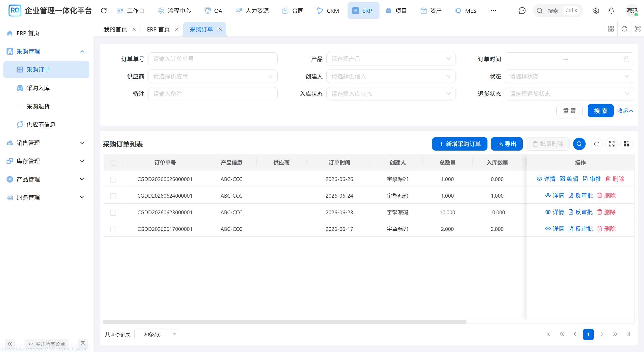Expand the 库存管理 sidebar menu
This screenshot has width=644, height=352.
pos(46,161)
